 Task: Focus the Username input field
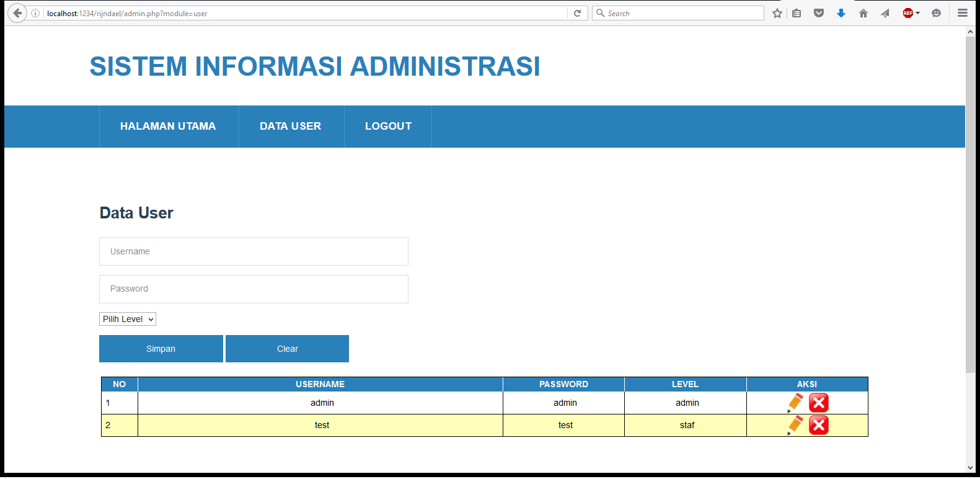click(254, 251)
